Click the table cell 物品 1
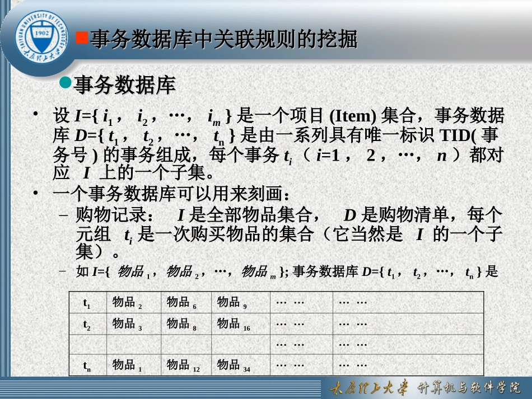532x399 pixels. click(x=134, y=365)
